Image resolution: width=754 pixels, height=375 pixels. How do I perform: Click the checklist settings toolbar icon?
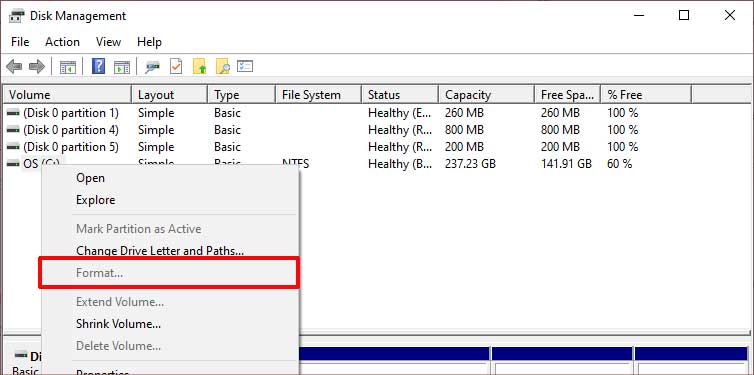(245, 66)
